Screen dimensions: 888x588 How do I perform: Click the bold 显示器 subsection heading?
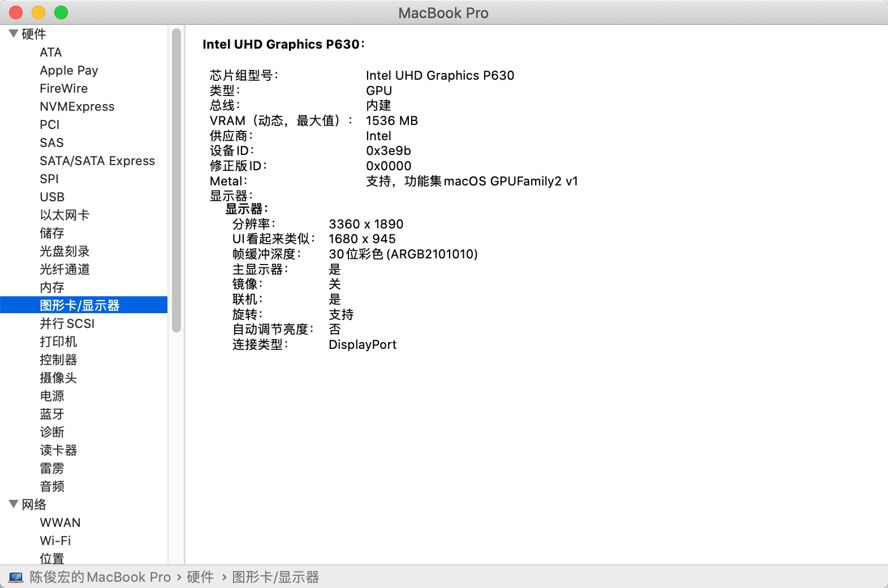pos(247,209)
